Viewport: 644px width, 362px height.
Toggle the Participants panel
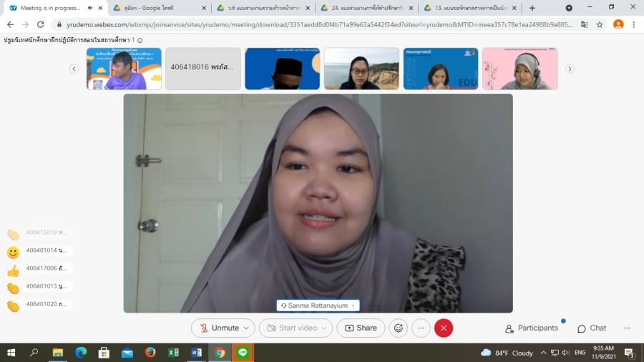532,328
